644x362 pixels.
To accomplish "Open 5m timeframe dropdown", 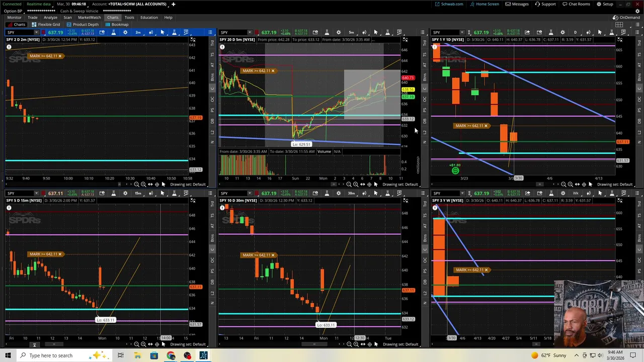I will [x=351, y=32].
